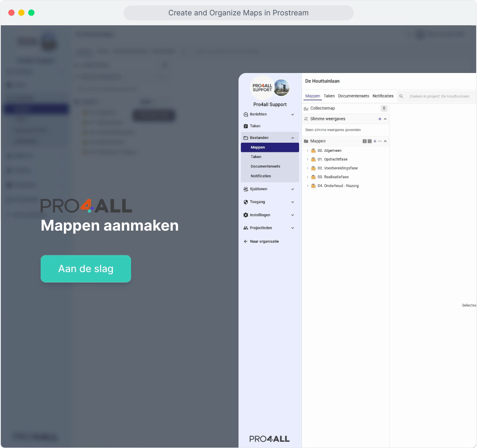This screenshot has height=448, width=477.
Task: Click the Pro4all Support organisation name
Action: pyautogui.click(x=270, y=105)
